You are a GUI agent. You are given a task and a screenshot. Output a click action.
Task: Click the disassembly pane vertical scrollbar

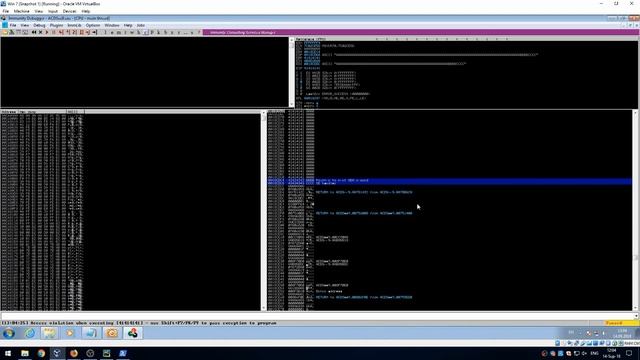click(291, 73)
